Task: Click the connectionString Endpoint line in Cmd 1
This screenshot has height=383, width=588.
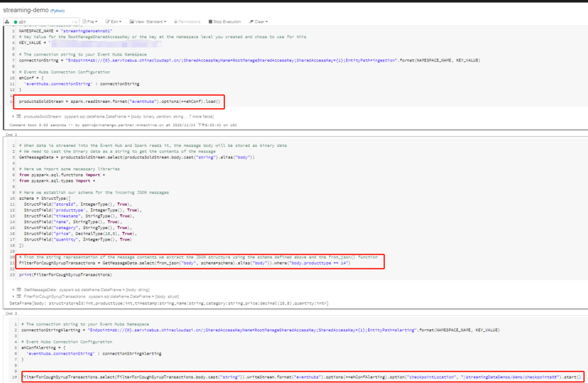Action: 249,60
